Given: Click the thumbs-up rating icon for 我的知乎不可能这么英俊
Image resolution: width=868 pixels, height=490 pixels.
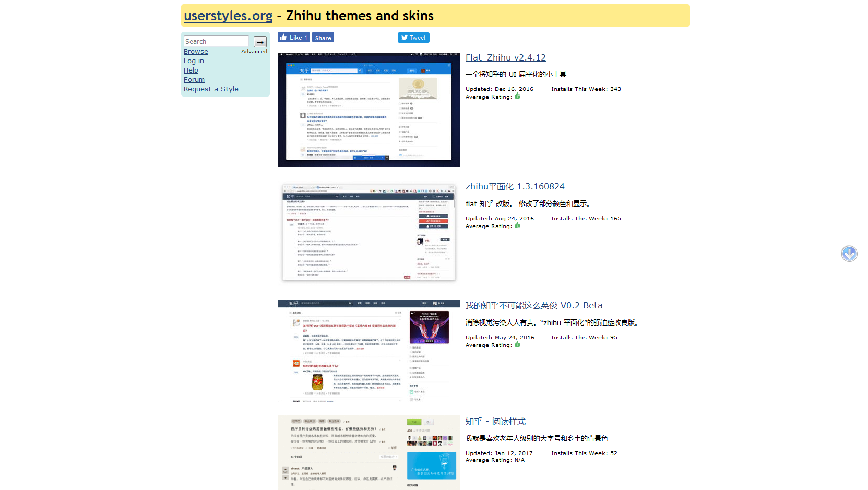Looking at the screenshot, I should (518, 344).
